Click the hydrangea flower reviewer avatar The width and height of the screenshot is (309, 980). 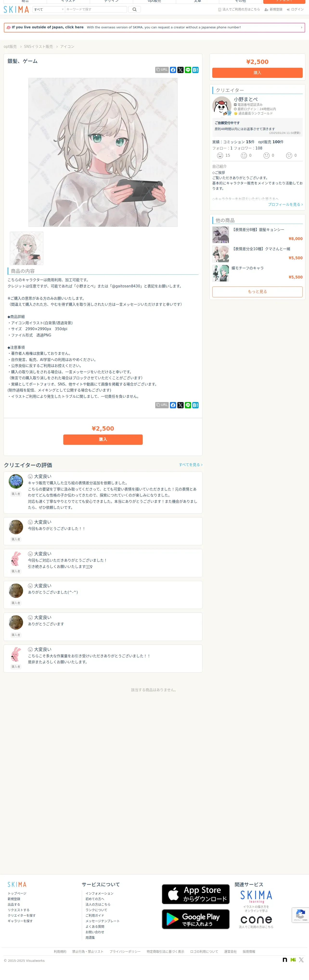click(16, 481)
